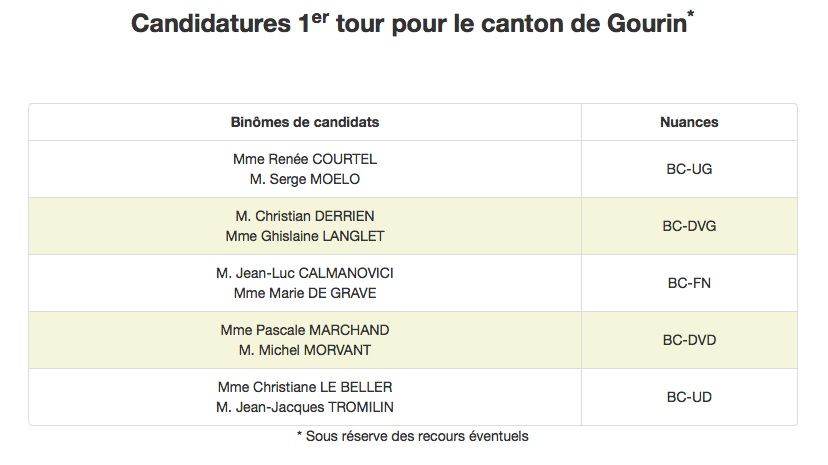Viewport: 828px width, 465px height.
Task: Click the name M. Jean-Luc CALMANOVICI
Action: pos(305,273)
